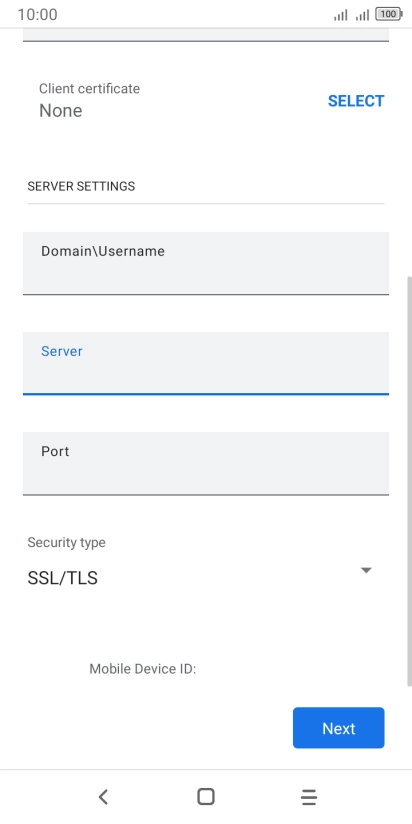Click the vertical scrollbar on right edge
The width and height of the screenshot is (412, 824).
click(409, 481)
